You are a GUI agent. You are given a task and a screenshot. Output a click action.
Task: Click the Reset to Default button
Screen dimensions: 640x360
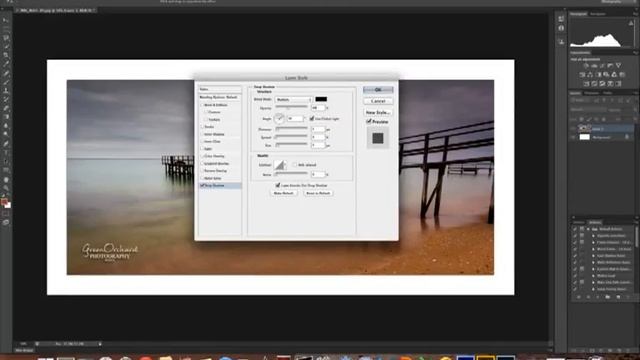(x=318, y=193)
